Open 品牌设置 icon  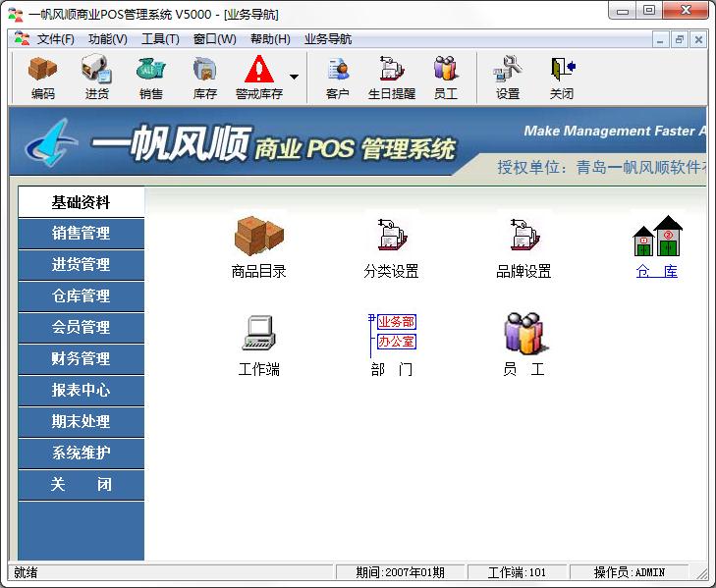click(x=523, y=236)
